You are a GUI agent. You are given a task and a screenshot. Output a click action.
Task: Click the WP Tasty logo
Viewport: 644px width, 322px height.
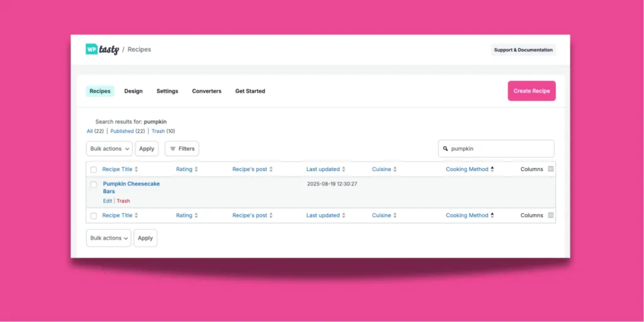click(x=103, y=49)
